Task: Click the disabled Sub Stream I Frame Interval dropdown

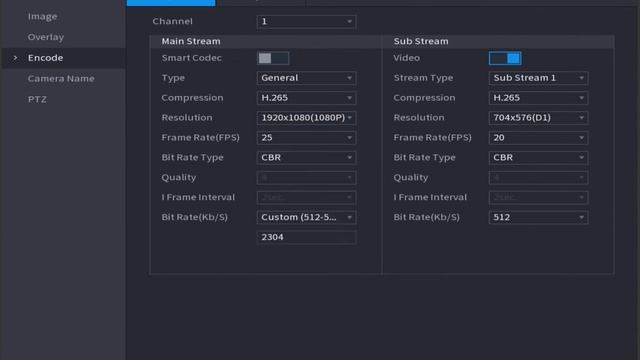Action: [538, 198]
